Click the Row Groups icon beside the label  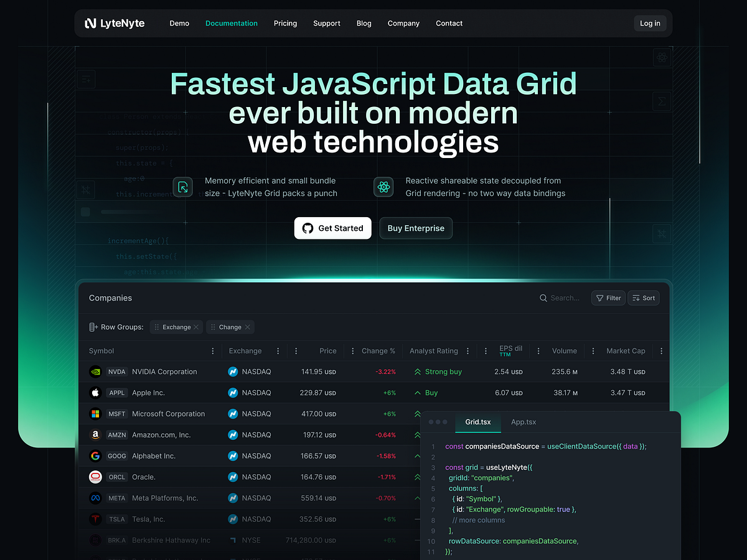coord(92,327)
